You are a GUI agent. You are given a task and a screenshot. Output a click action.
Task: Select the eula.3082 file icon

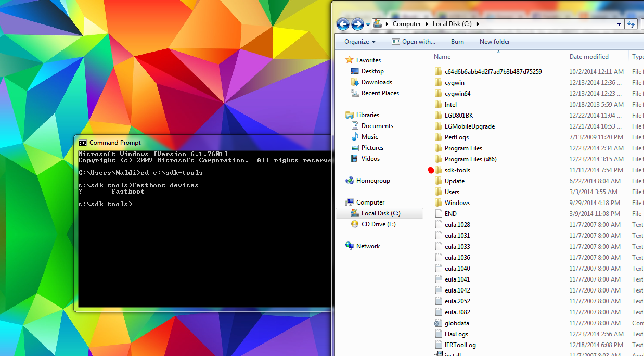tap(438, 312)
